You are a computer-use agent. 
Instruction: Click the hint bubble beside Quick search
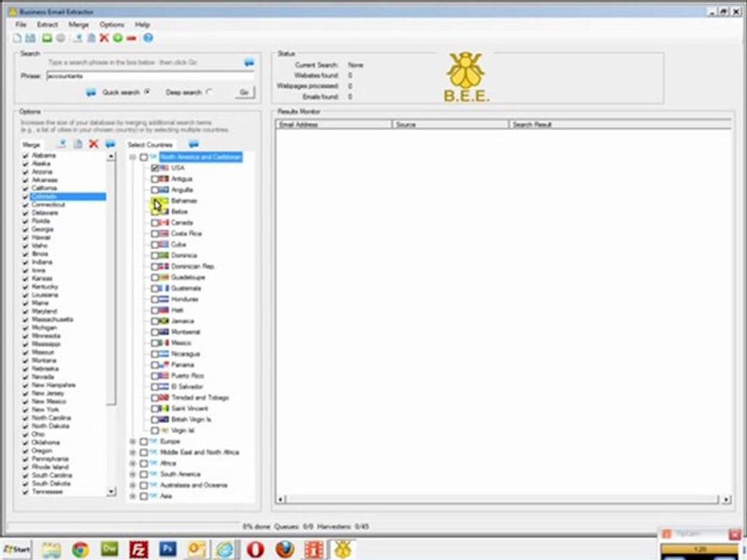pos(91,93)
